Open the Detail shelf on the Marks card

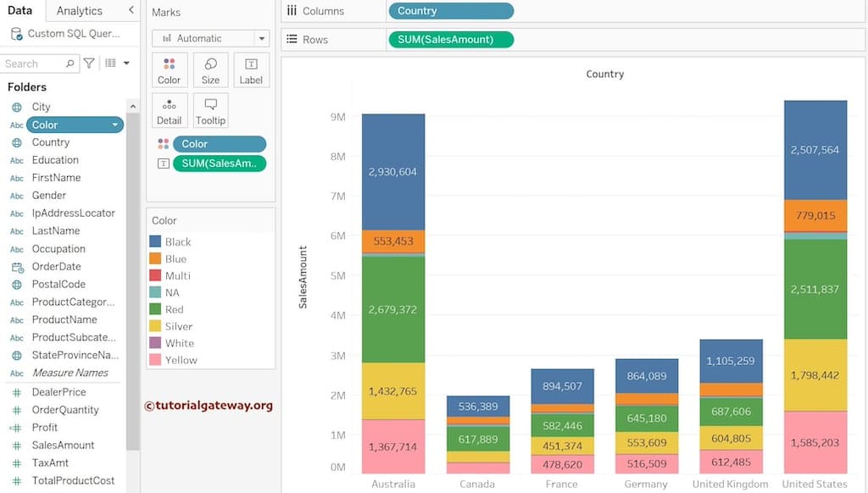tap(170, 110)
